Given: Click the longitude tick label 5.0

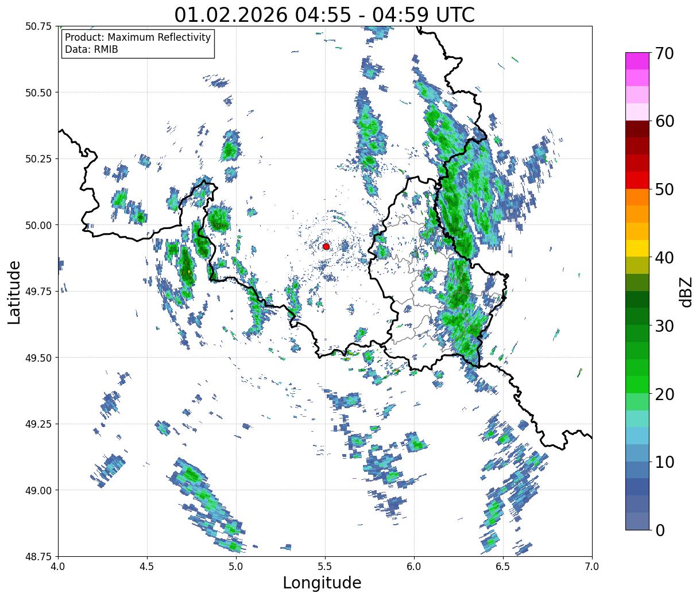Looking at the screenshot, I should 236,567.
